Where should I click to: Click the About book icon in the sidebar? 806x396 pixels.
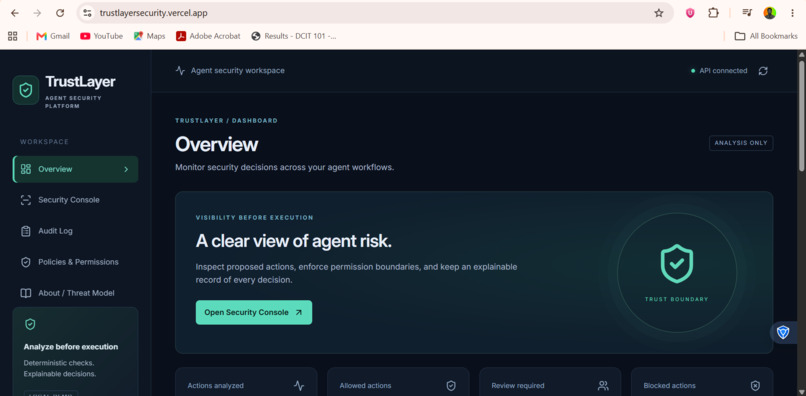click(26, 293)
